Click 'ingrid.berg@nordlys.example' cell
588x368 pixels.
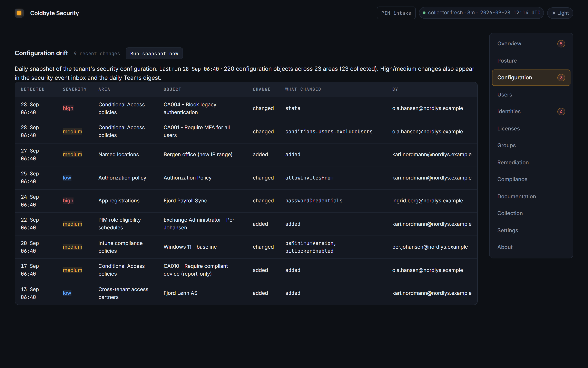(x=427, y=201)
